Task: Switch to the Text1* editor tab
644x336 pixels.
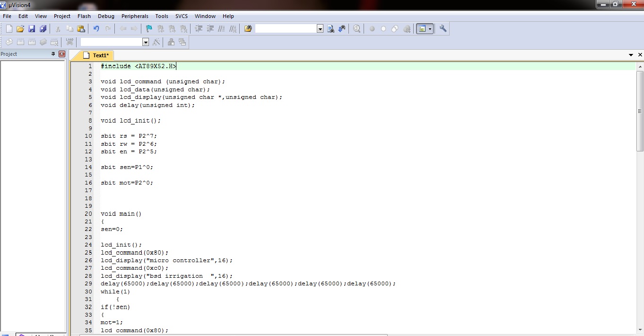Action: pos(100,55)
